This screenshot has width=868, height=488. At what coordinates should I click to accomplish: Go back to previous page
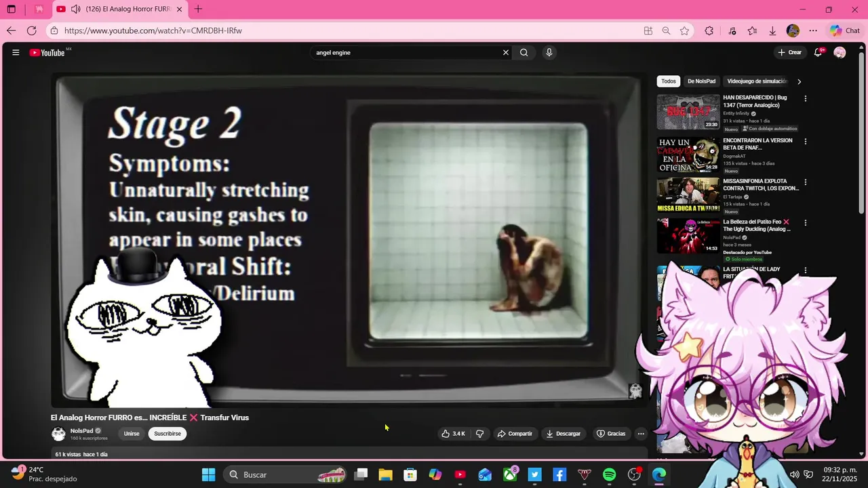click(11, 30)
